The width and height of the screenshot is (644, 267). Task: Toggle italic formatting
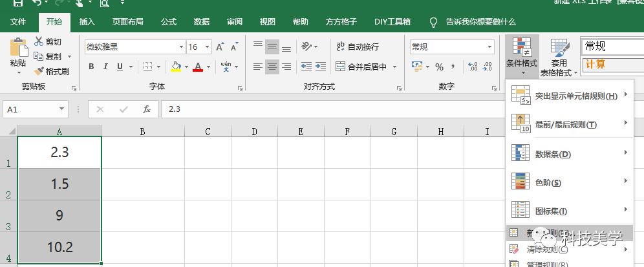click(x=105, y=67)
